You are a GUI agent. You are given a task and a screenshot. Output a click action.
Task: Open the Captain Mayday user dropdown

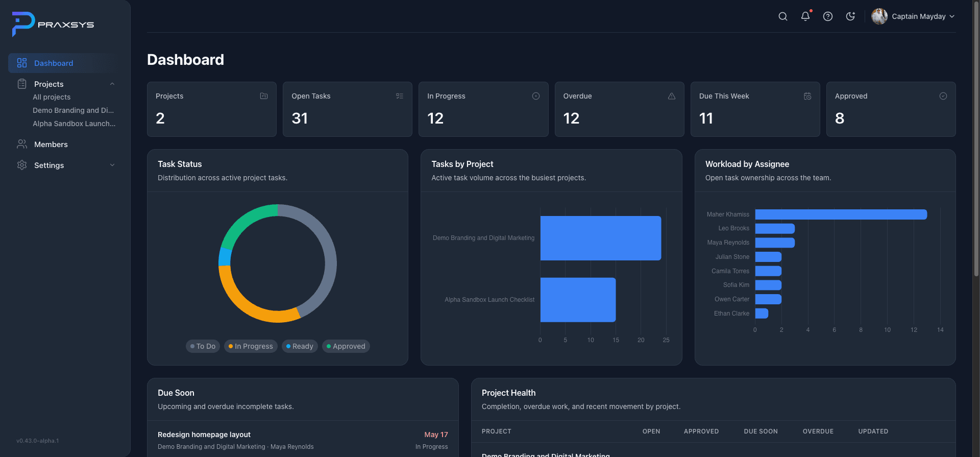click(x=913, y=16)
